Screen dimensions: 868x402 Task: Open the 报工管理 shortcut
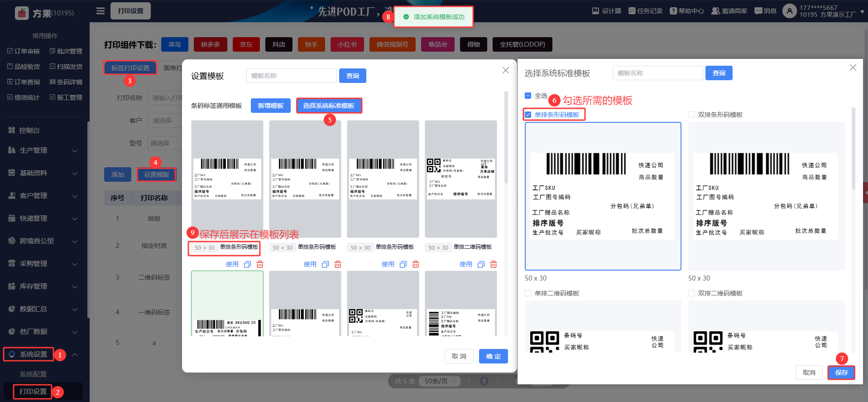pyautogui.click(x=66, y=97)
